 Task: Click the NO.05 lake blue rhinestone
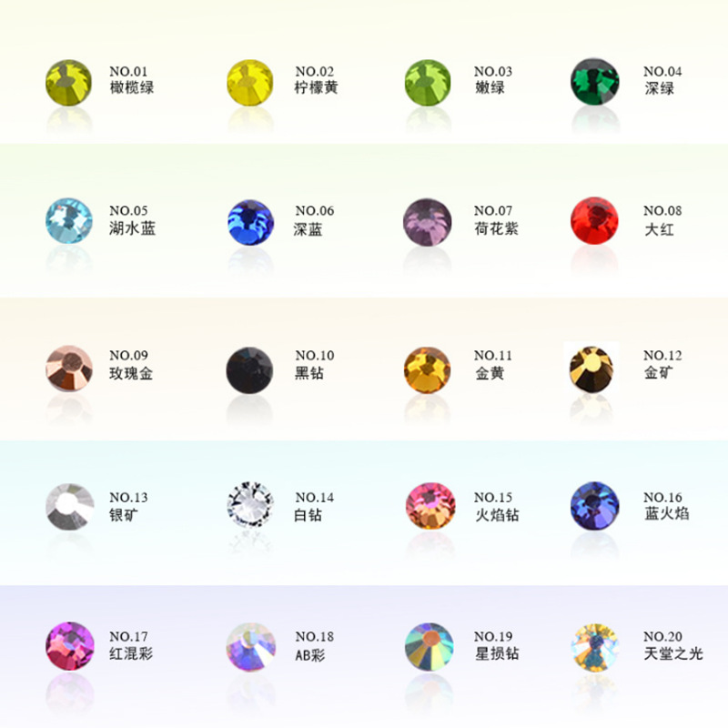tap(69, 221)
